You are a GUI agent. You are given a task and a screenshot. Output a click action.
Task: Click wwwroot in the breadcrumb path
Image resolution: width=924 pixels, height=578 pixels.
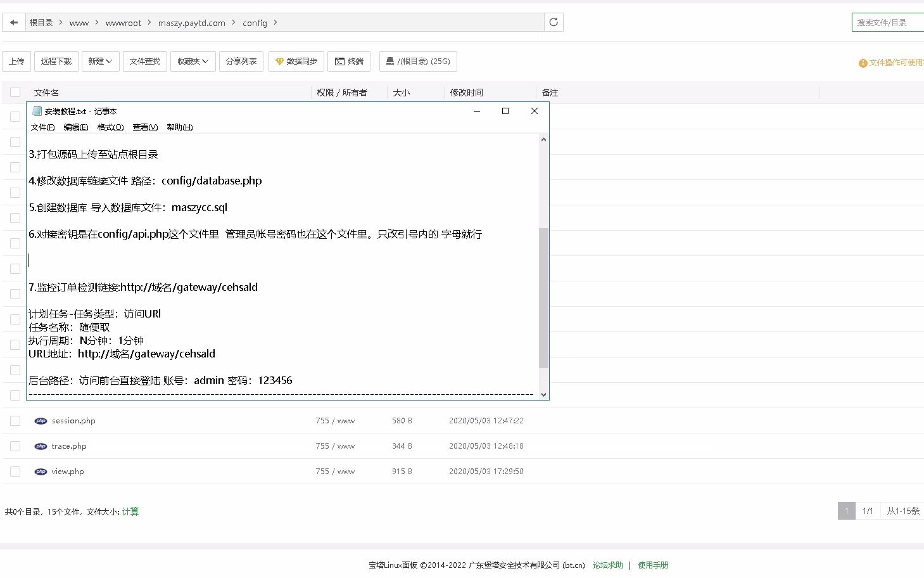click(x=123, y=23)
